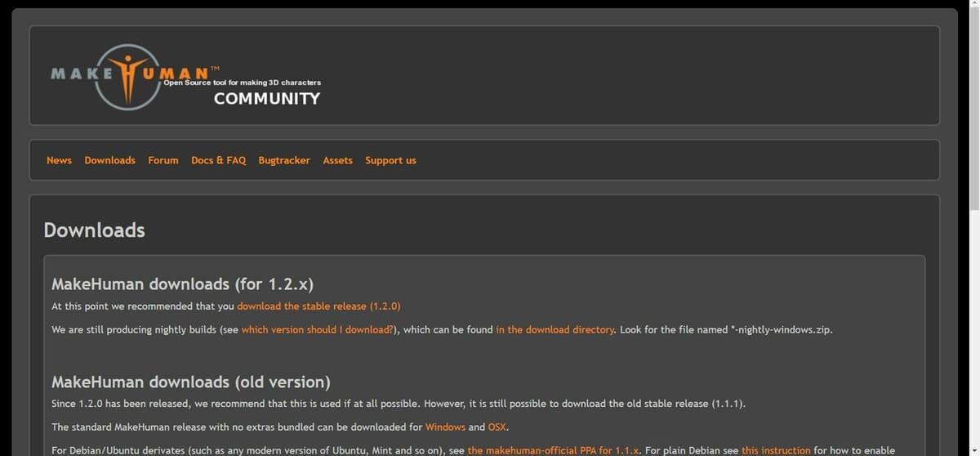Click 'MakeHuman downloads (for 1.2.x)' heading

[x=182, y=284]
